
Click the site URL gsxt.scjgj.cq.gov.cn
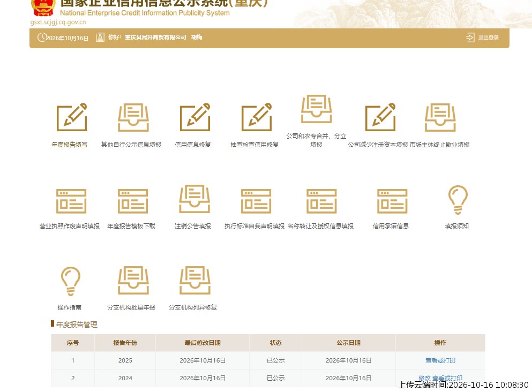[58, 22]
